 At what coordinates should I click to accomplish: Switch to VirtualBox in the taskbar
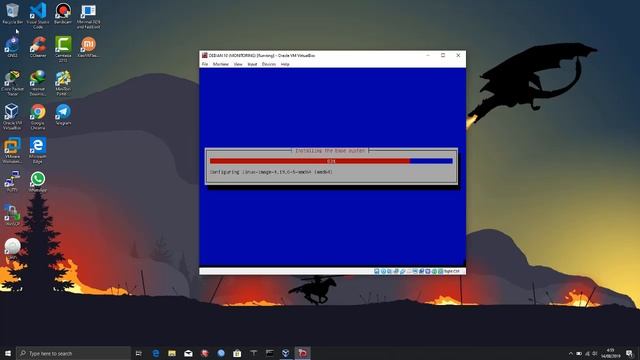point(286,353)
